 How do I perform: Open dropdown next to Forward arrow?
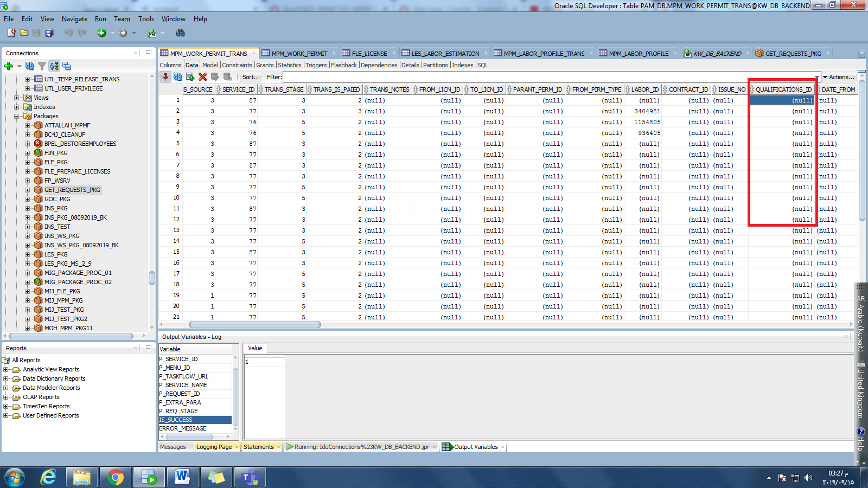tap(134, 33)
